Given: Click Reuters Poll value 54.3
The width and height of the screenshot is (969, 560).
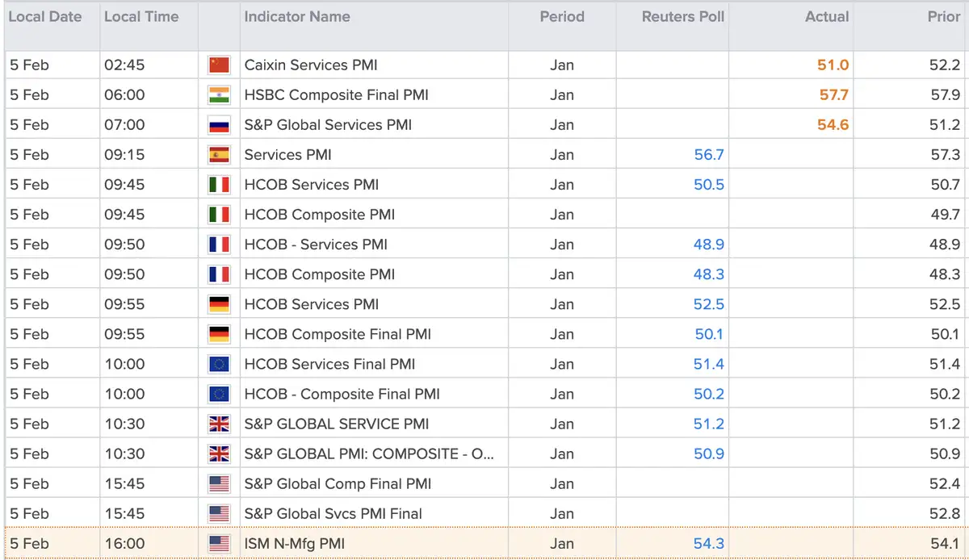Looking at the screenshot, I should coord(709,543).
